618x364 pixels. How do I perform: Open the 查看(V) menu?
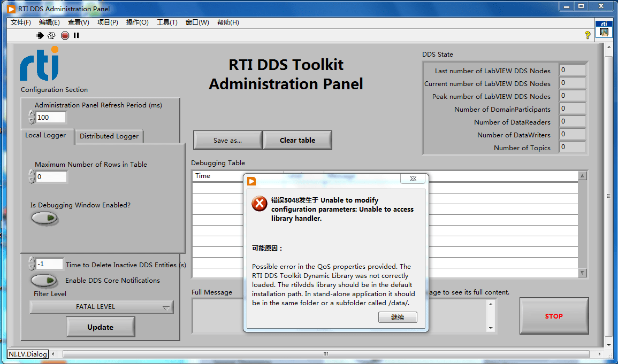click(x=79, y=22)
